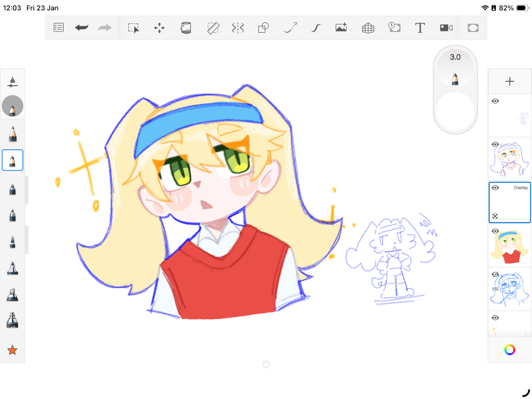The width and height of the screenshot is (532, 399).
Task: Show the hidden 5% opacity sketch layer
Action: click(x=495, y=275)
